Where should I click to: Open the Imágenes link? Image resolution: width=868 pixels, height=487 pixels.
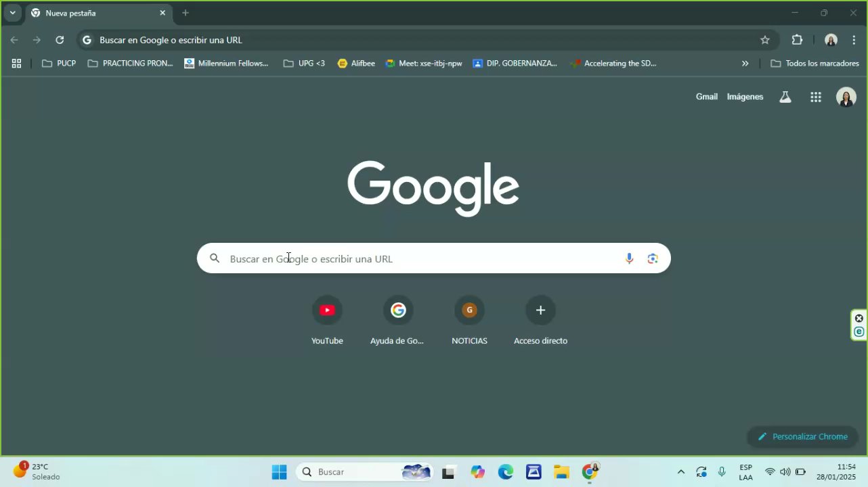point(745,97)
